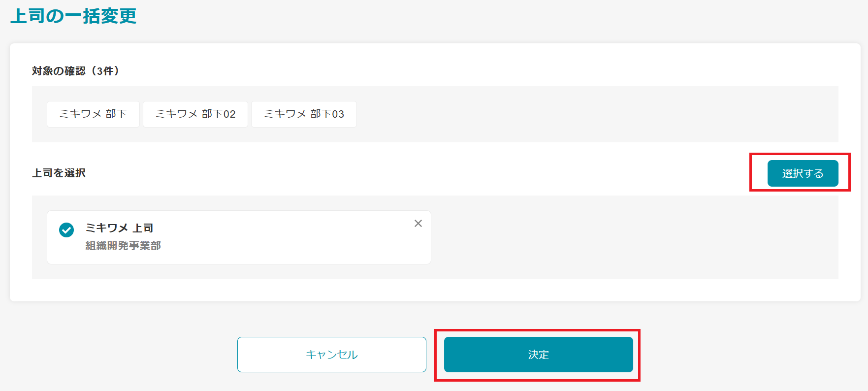Click the name ミキワメ 上司 inside the card
The width and height of the screenshot is (868, 391).
120,228
